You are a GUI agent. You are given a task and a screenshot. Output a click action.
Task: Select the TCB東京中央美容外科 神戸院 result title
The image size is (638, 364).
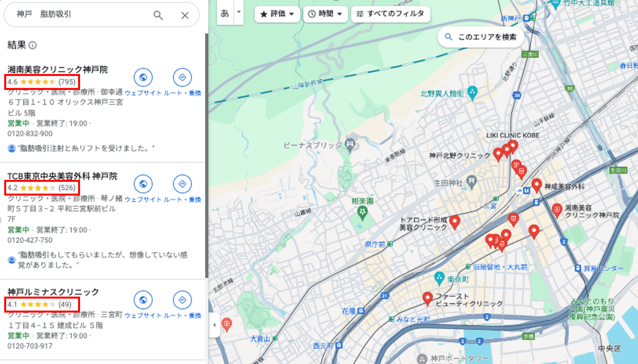[62, 176]
